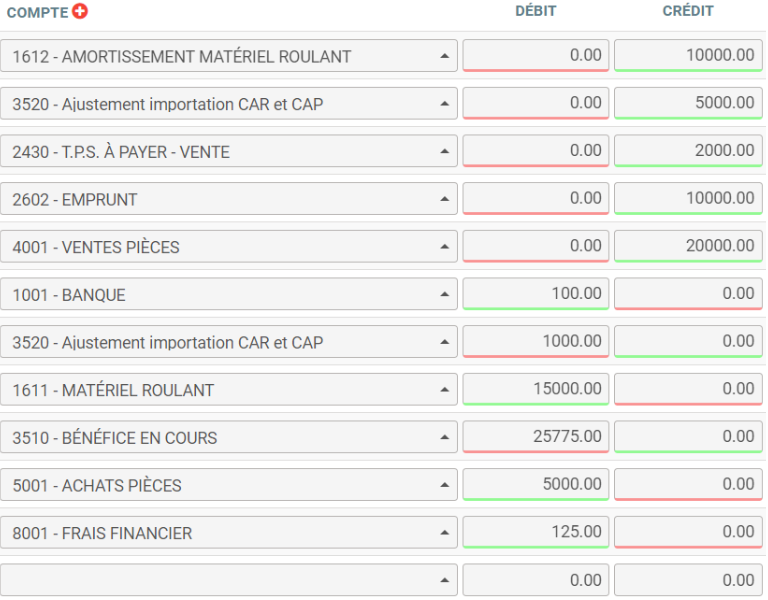
Task: Expand the 8001 Frais Financier account dropdown
Action: tap(229, 533)
